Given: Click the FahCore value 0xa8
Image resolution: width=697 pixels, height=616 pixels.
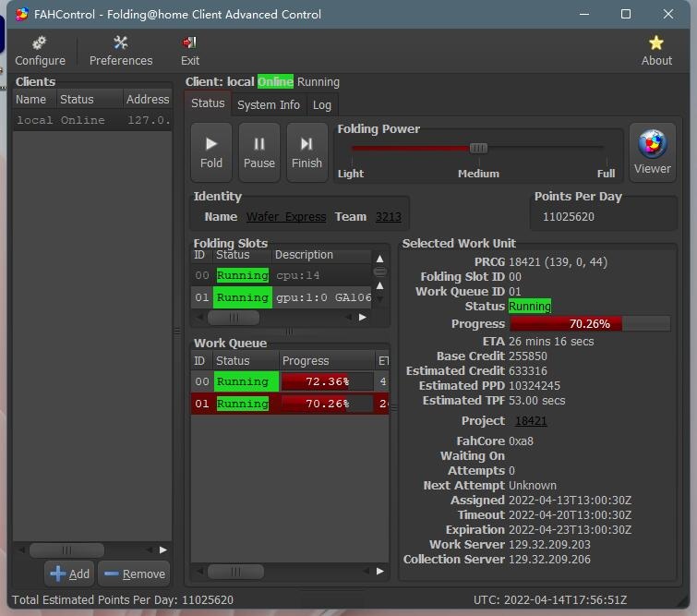Looking at the screenshot, I should point(521,441).
